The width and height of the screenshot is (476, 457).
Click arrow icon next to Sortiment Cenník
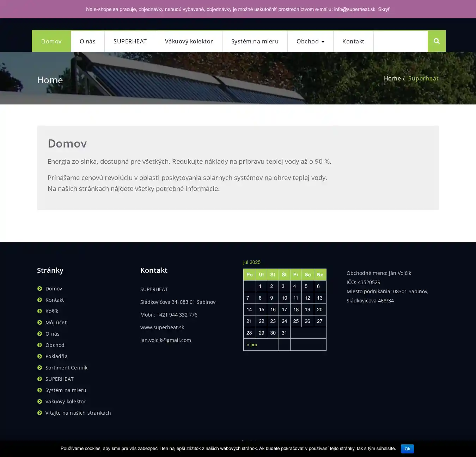tap(39, 368)
